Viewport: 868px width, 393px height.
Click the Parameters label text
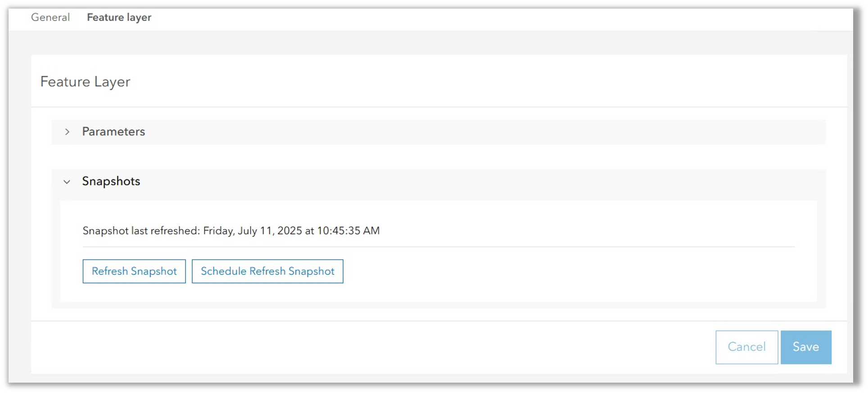coord(113,132)
